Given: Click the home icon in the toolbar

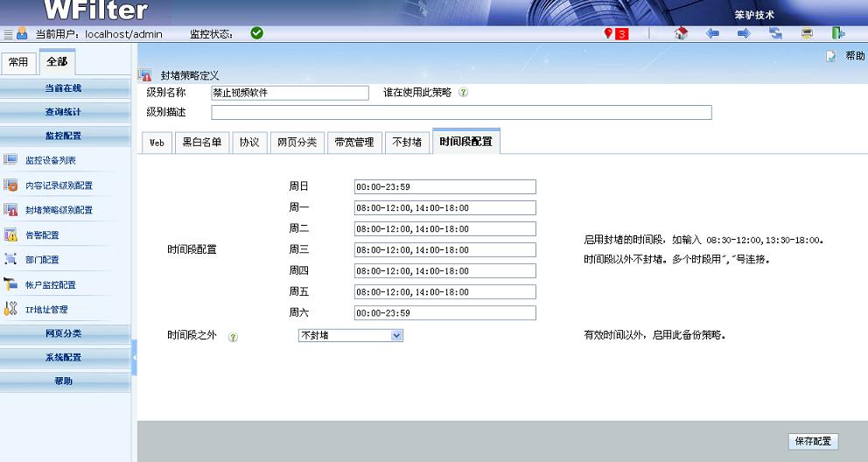Looking at the screenshot, I should (681, 33).
